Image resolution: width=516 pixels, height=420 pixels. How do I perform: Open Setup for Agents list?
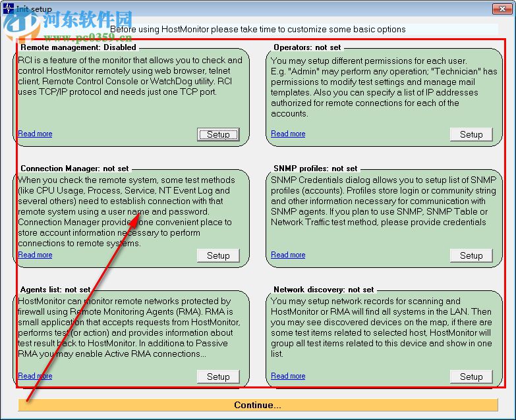[218, 377]
